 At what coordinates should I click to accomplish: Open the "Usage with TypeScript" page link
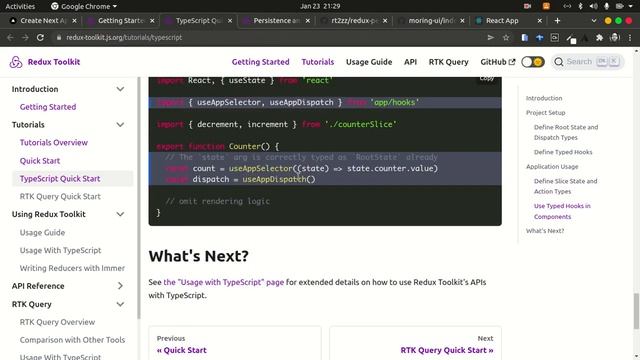click(x=224, y=282)
